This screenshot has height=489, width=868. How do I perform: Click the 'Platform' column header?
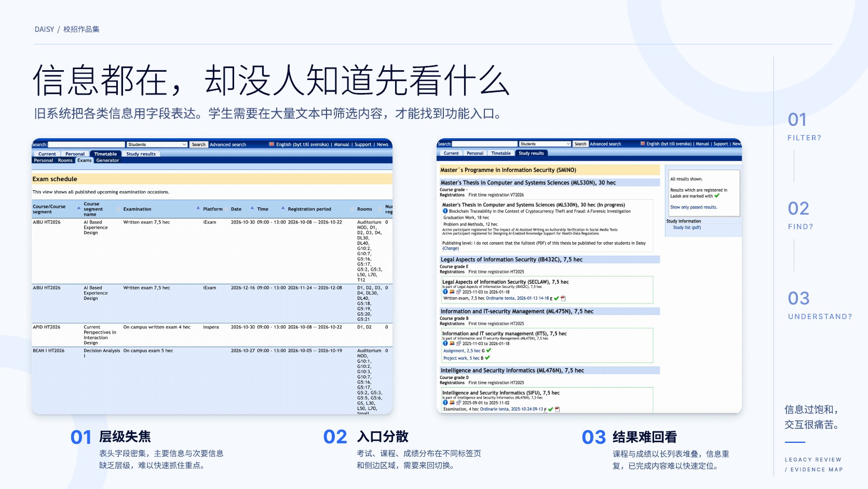click(x=213, y=209)
